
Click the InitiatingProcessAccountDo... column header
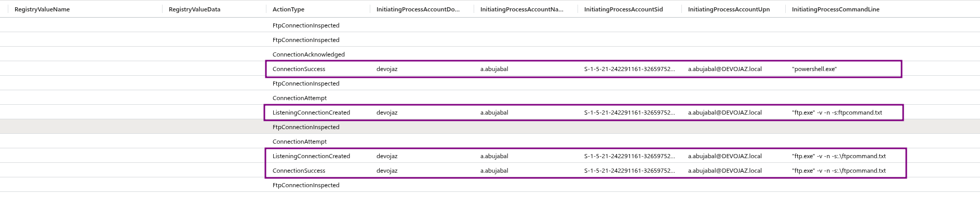point(418,9)
